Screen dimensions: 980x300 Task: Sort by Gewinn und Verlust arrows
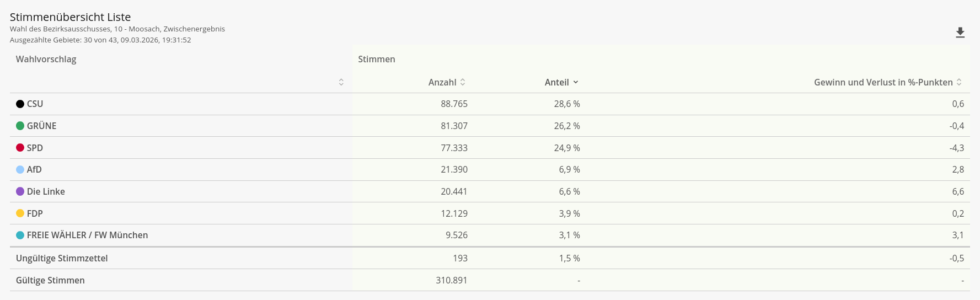pos(959,82)
